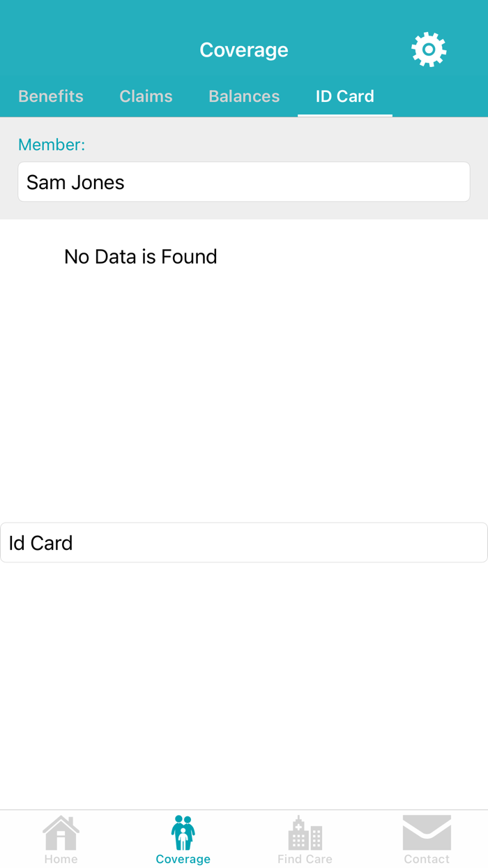Tap the Find Care hospital icon
Viewport: 488px width, 868px height.
coord(305,833)
